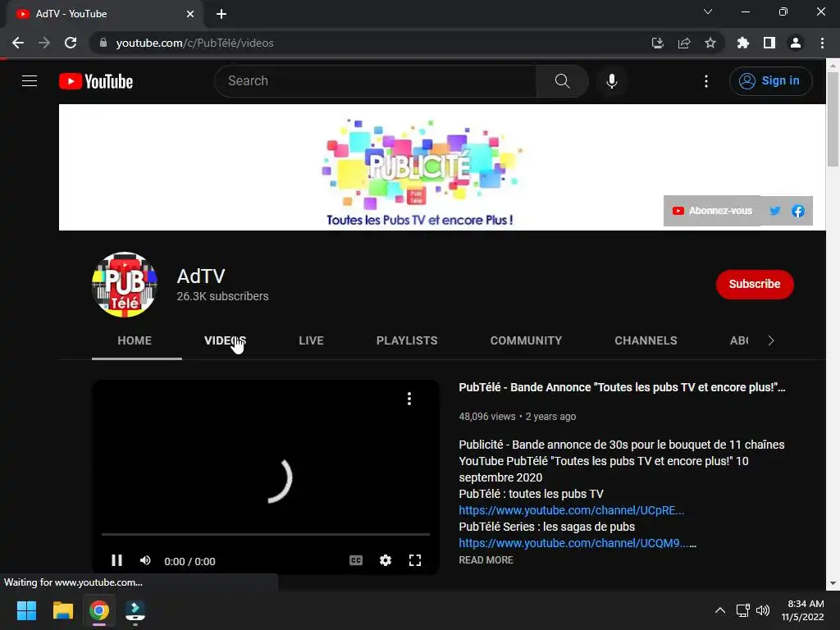Click the Chrome taskbar icon

(99, 610)
